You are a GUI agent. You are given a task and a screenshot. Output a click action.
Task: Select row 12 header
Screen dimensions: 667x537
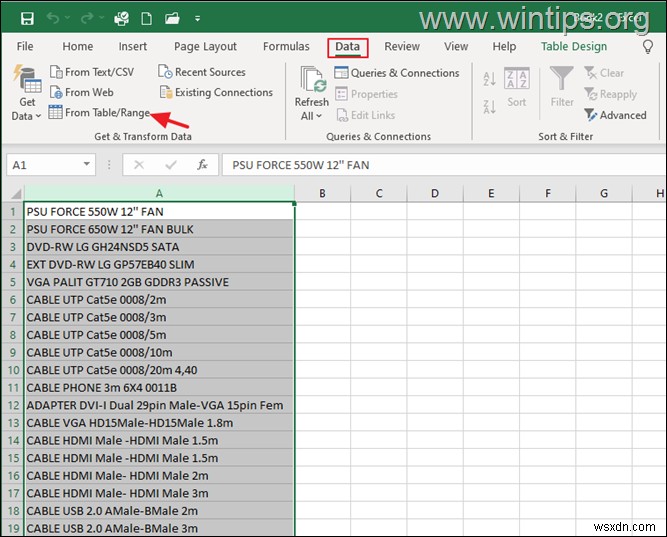(x=13, y=405)
